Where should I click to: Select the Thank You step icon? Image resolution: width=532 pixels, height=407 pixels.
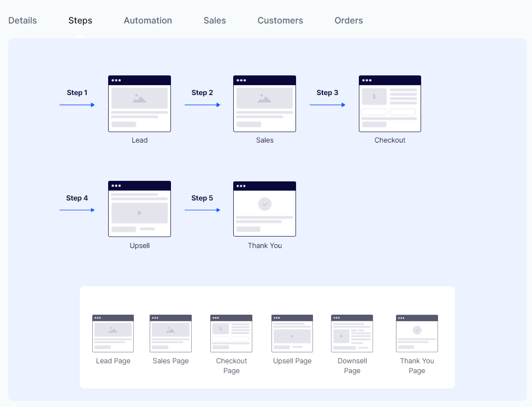pos(264,209)
